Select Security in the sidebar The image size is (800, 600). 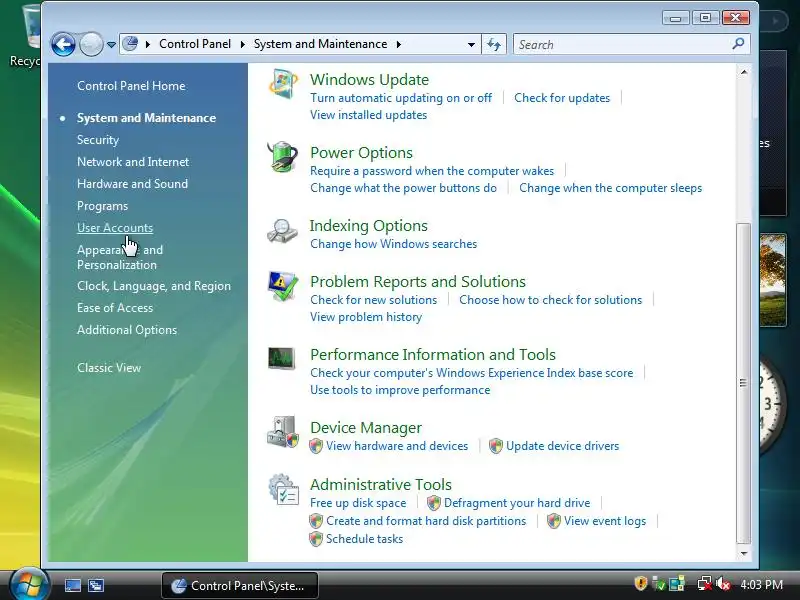click(x=98, y=140)
